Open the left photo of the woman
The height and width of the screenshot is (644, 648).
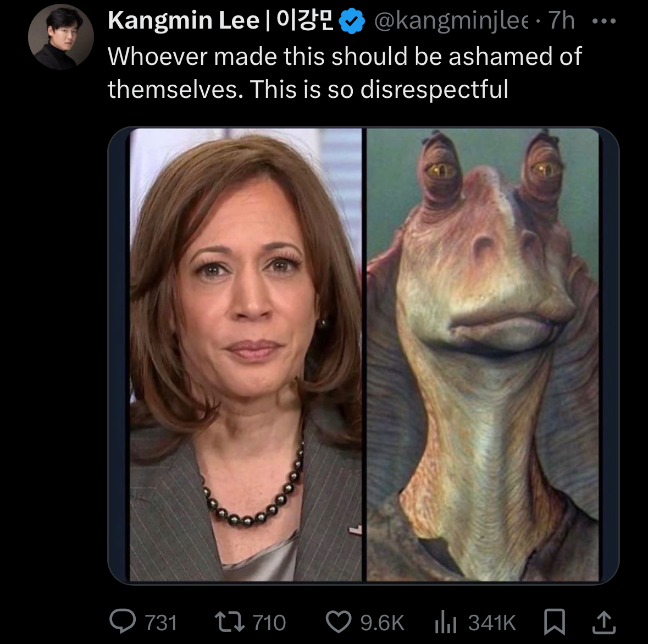pos(246,355)
